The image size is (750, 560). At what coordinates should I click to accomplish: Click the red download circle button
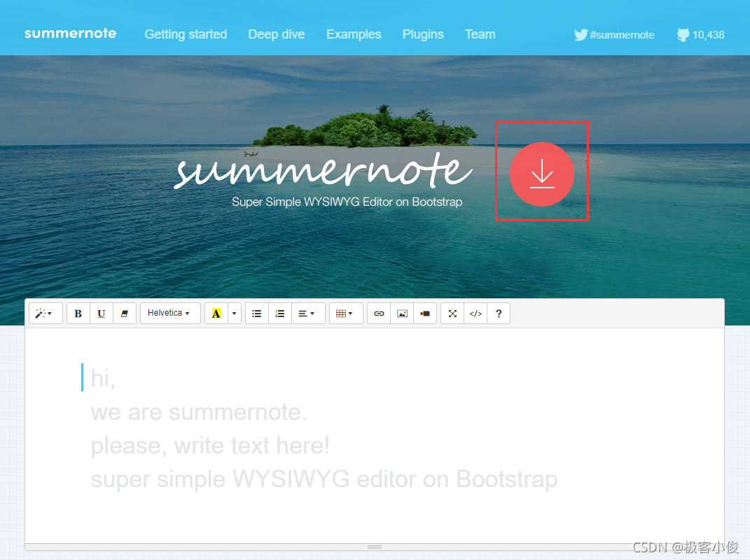[x=541, y=174]
